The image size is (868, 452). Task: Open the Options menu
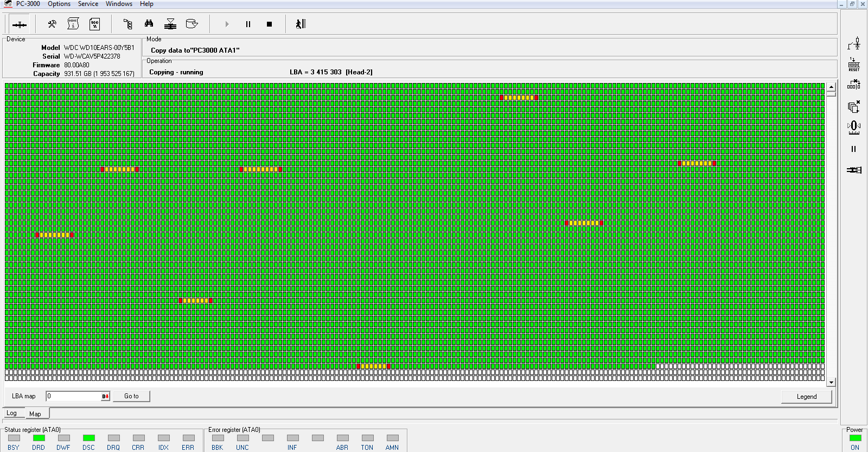59,4
